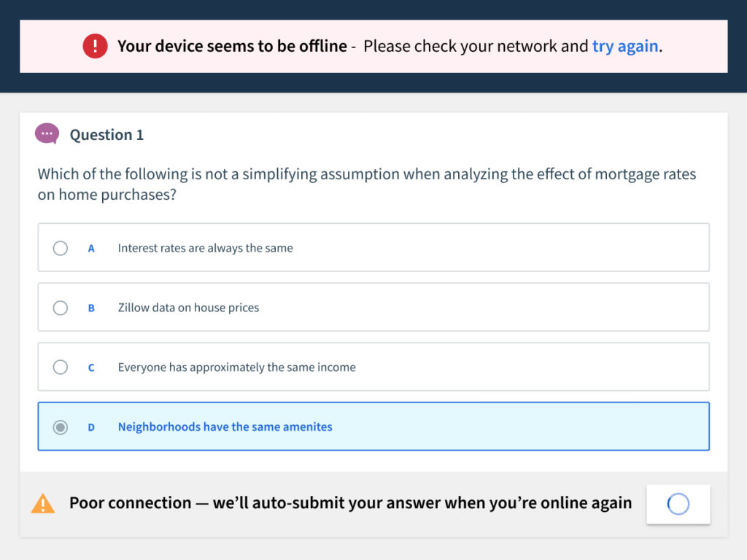This screenshot has height=560, width=747.
Task: Click the poor connection auto-submit message
Action: [x=351, y=503]
